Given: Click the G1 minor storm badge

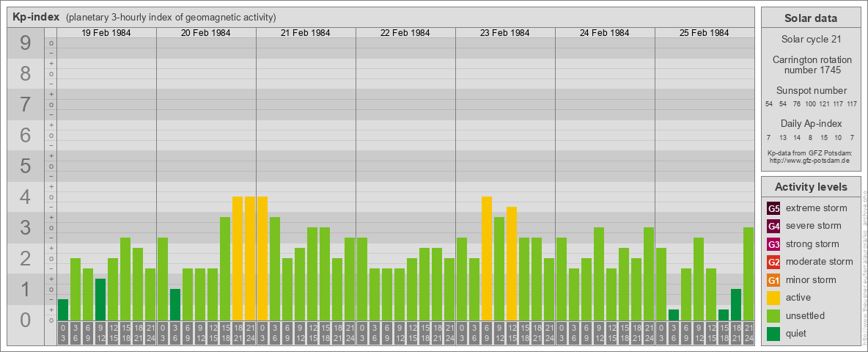Looking at the screenshot, I should click(x=773, y=280).
